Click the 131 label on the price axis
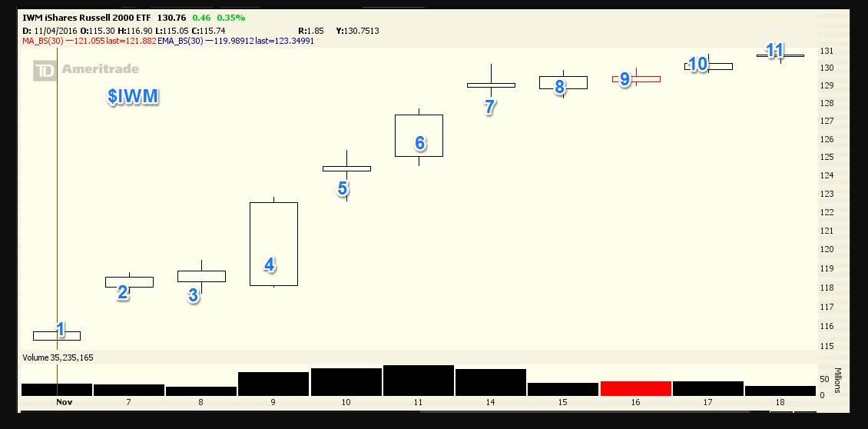 pos(827,51)
